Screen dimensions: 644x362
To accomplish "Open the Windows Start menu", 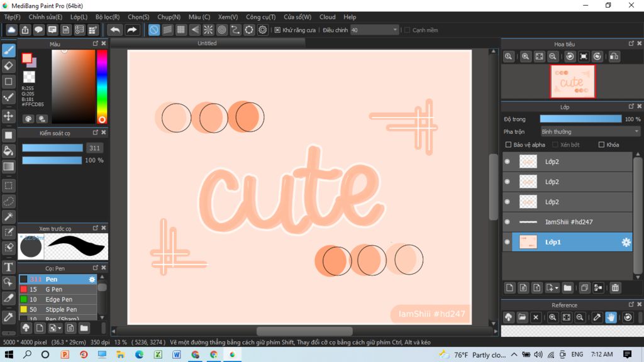I will [x=9, y=354].
